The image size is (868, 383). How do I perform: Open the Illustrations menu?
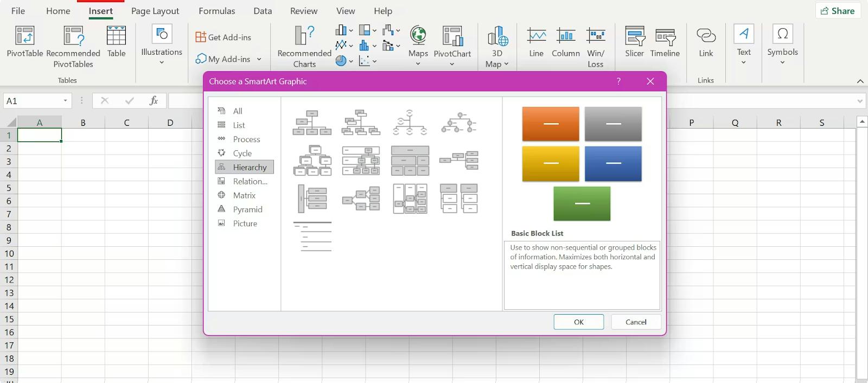[x=162, y=45]
